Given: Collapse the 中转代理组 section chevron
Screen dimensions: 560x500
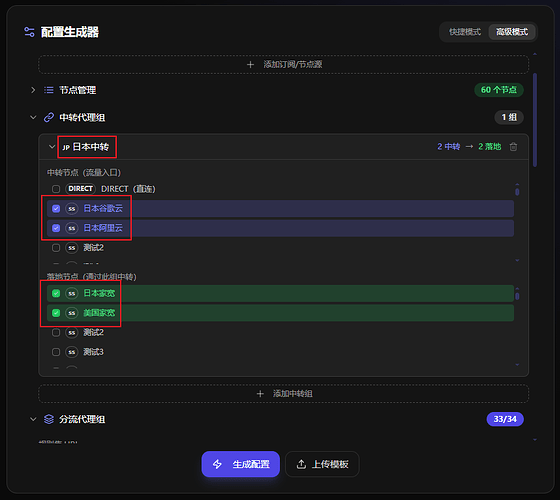Looking at the screenshot, I should [33, 117].
